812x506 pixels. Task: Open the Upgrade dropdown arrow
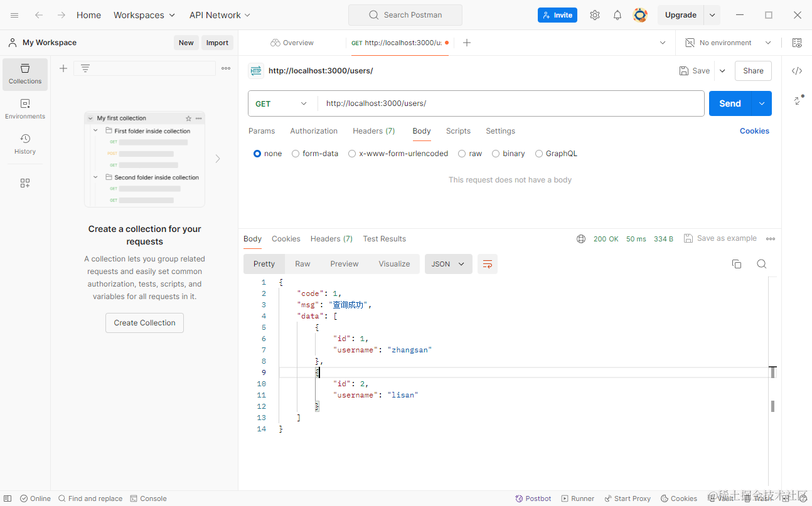712,15
